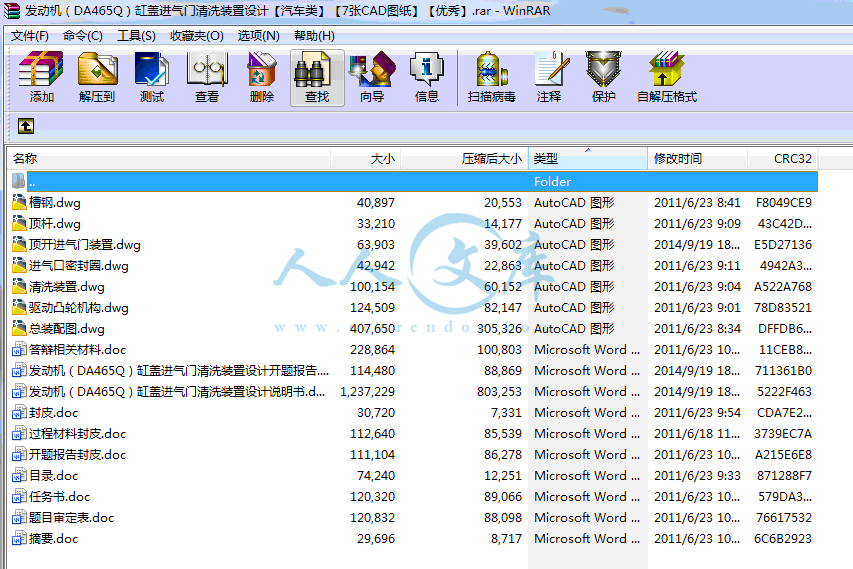This screenshot has width=853, height=569.
Task: Click the Find (查找) binoculars icon
Action: pos(313,69)
